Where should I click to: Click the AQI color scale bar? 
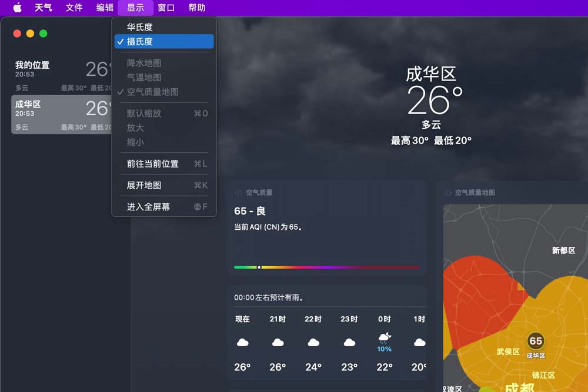(x=327, y=267)
